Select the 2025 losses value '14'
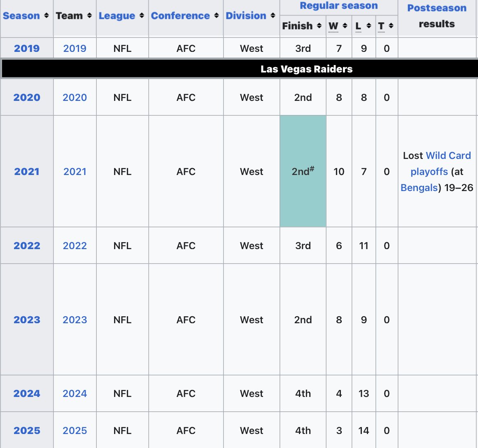Image resolution: width=478 pixels, height=448 pixels. 364,430
